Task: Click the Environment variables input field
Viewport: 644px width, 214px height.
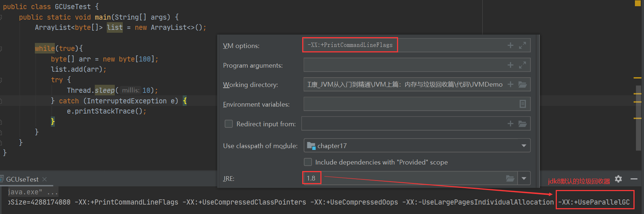Action: coord(407,104)
